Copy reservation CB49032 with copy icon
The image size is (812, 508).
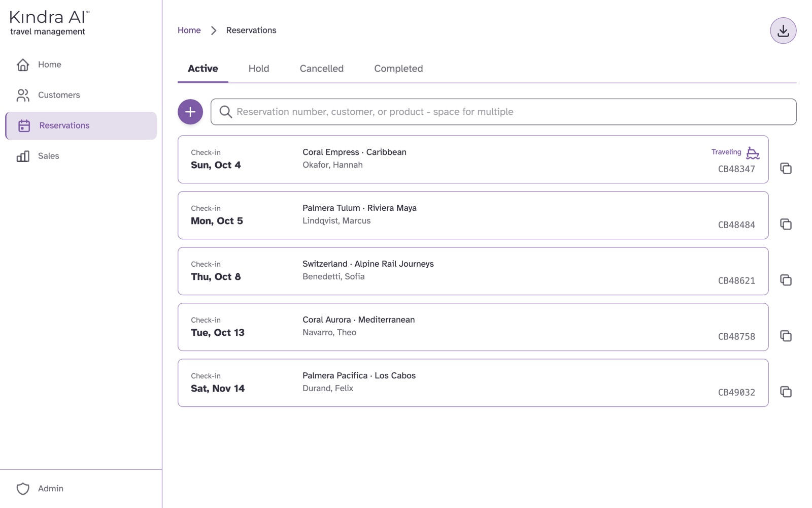coord(786,392)
